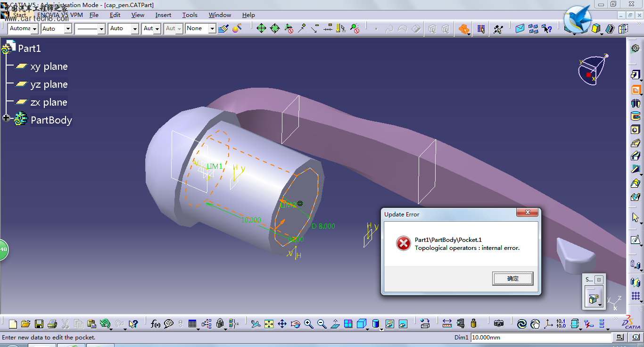Screen dimensions: 644x347
Task: Activate the Rotate view tool
Action: [x=295, y=324]
